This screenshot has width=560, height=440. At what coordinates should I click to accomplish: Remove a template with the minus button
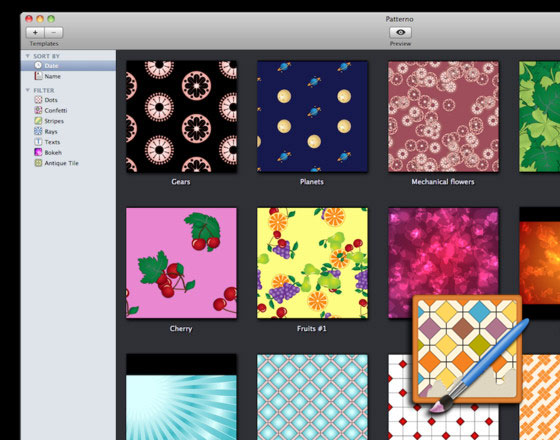click(x=54, y=32)
